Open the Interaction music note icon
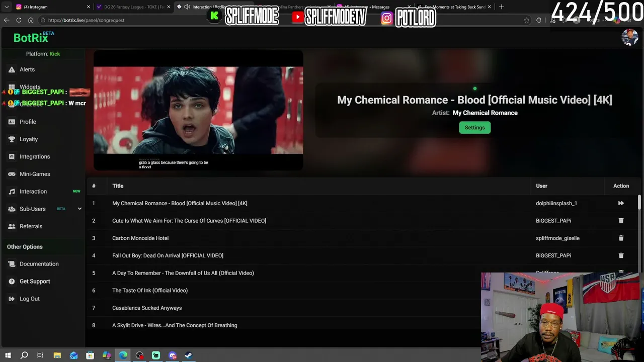 coord(12,192)
